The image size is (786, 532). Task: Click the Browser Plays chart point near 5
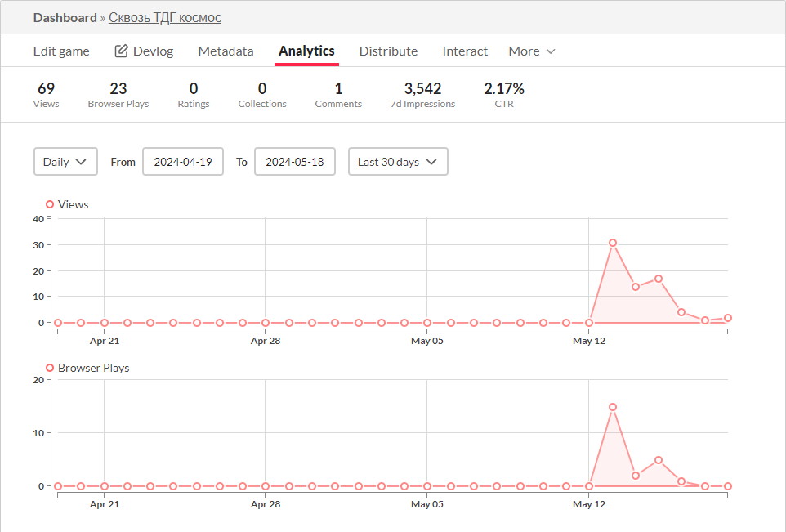[x=659, y=460]
